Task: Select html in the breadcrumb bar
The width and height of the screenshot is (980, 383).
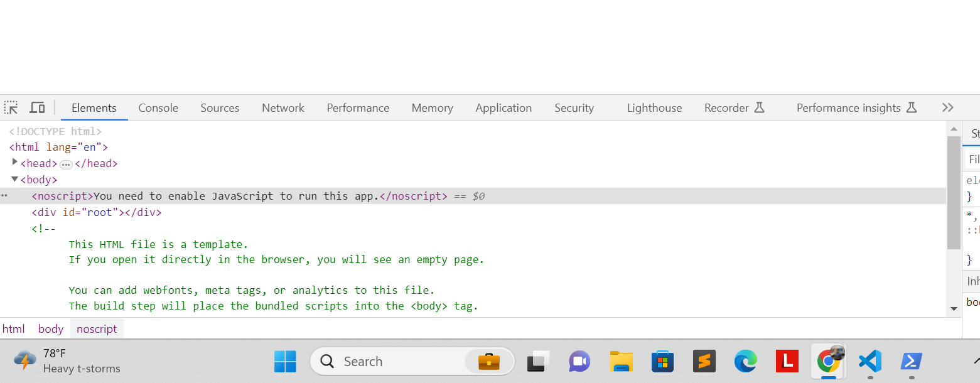Action: (13, 328)
